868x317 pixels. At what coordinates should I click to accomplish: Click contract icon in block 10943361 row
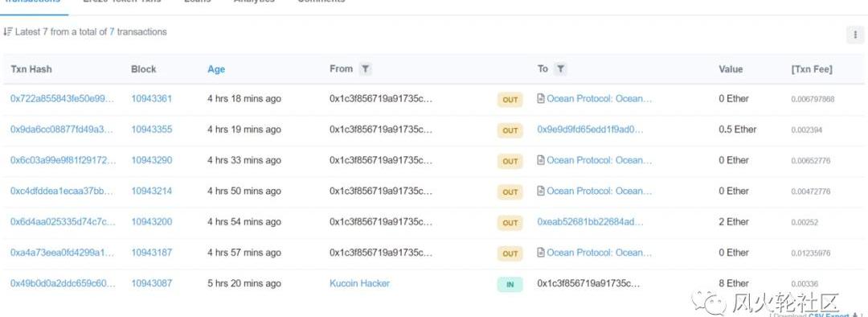point(541,99)
